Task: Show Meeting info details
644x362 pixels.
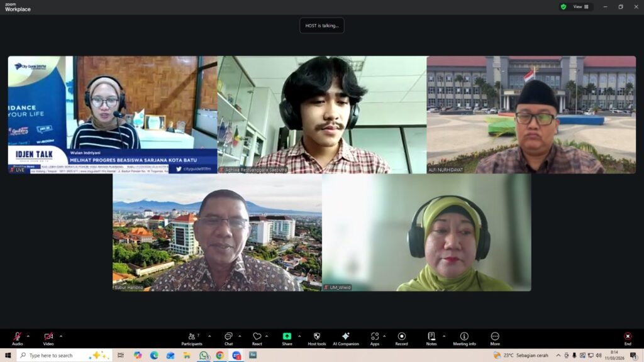Action: 464,337
